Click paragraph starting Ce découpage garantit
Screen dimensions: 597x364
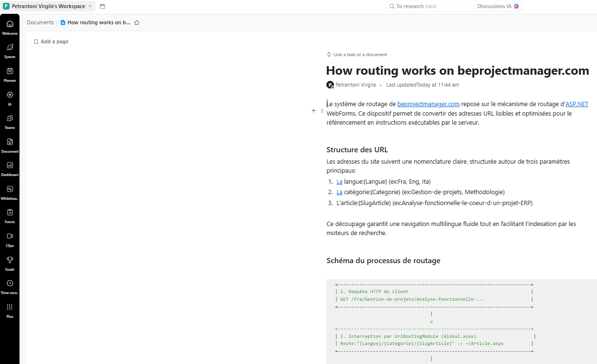(451, 228)
